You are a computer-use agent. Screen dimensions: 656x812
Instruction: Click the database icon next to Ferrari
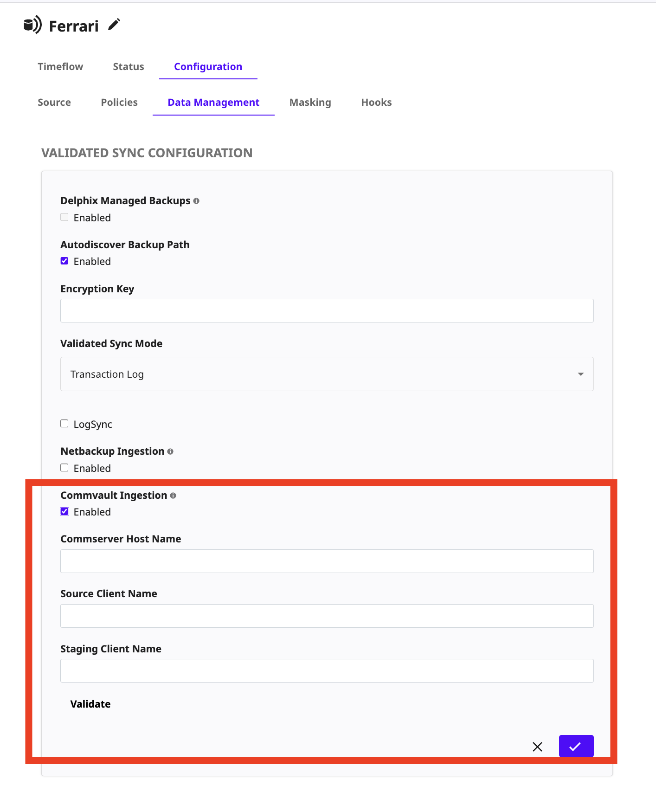pos(32,25)
